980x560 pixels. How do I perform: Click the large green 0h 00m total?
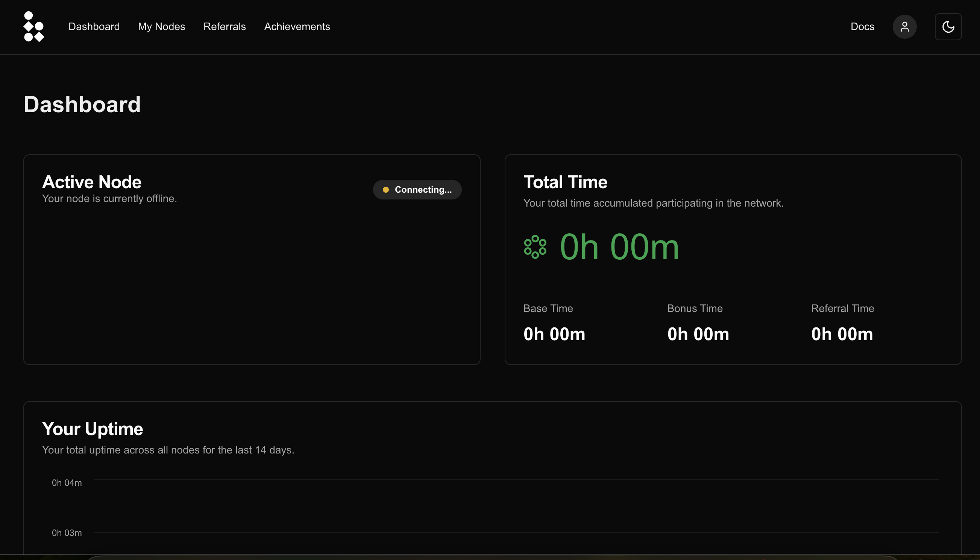[619, 247]
